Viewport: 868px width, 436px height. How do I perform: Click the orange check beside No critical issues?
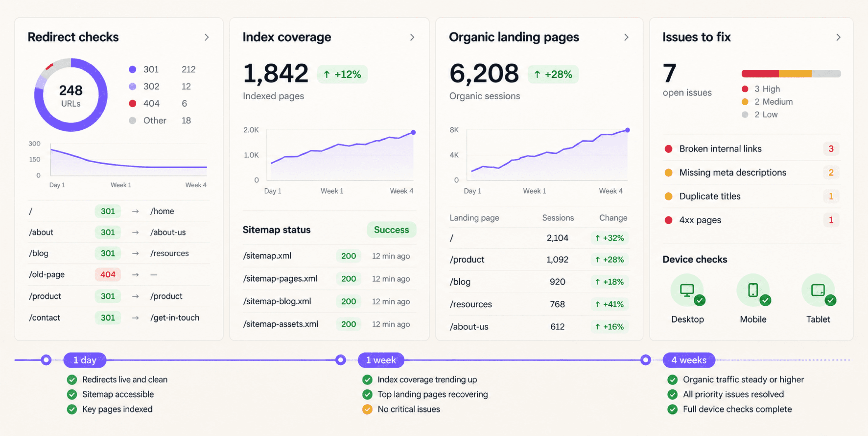click(x=367, y=409)
